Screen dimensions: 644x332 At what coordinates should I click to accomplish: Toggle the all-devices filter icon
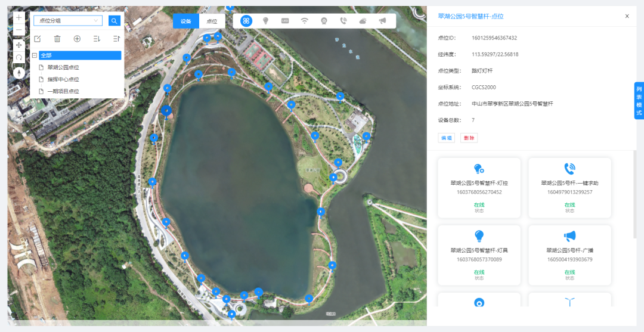pos(246,21)
